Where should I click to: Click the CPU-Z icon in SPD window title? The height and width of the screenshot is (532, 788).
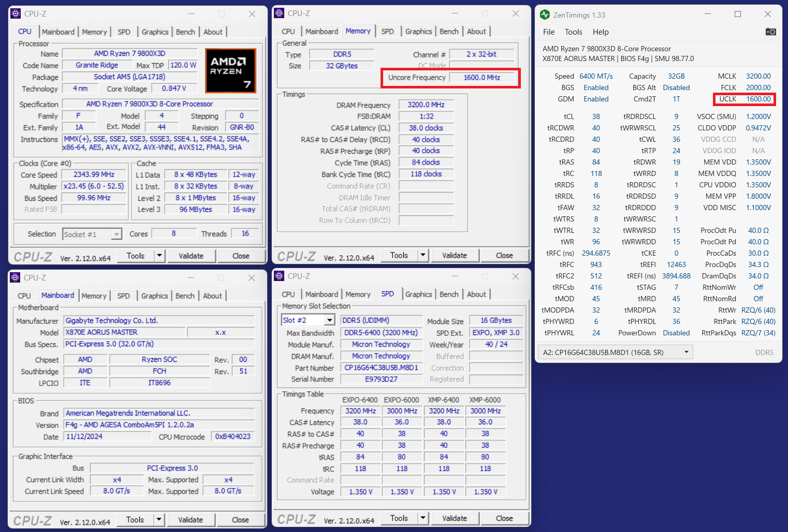coord(279,276)
